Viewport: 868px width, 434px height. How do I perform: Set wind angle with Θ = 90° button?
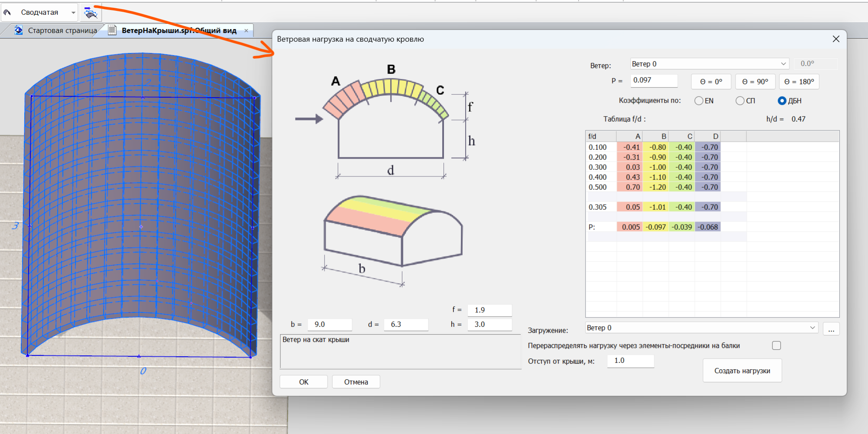click(755, 82)
